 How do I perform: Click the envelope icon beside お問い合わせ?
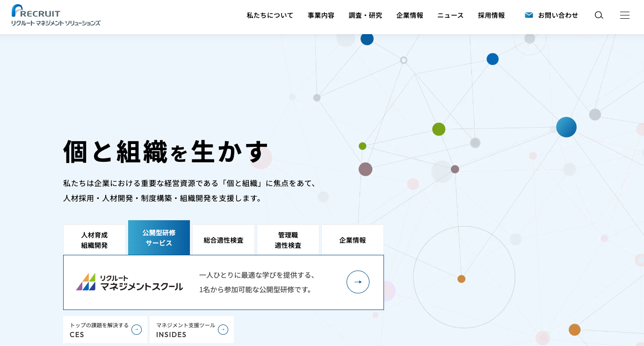point(529,15)
